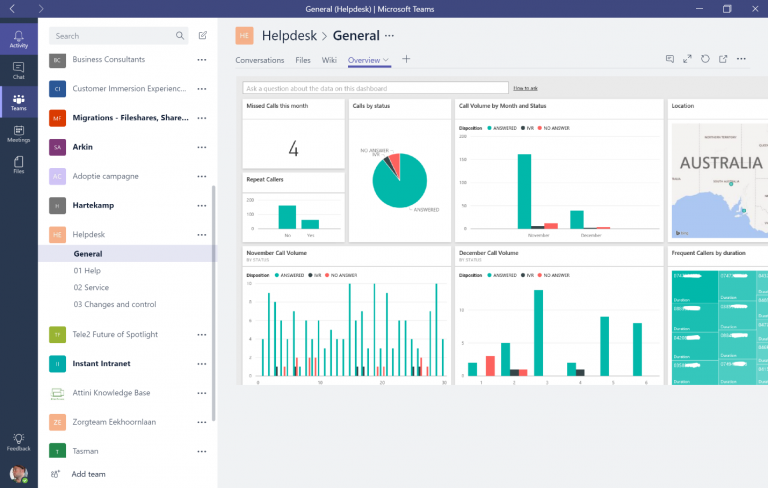Navigate forward with the right arrow
The height and width of the screenshot is (488, 768).
[x=41, y=9]
